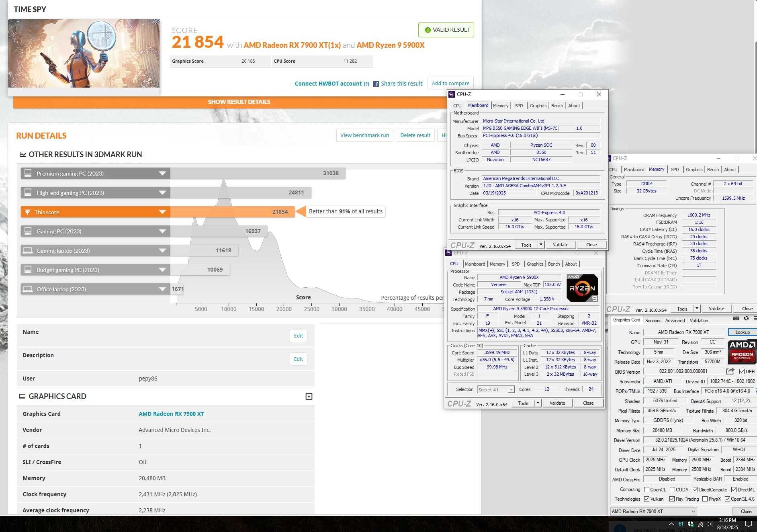The height and width of the screenshot is (532, 757).
Task: Click the CPU-Z app icon in CPU window title
Action: tap(448, 253)
